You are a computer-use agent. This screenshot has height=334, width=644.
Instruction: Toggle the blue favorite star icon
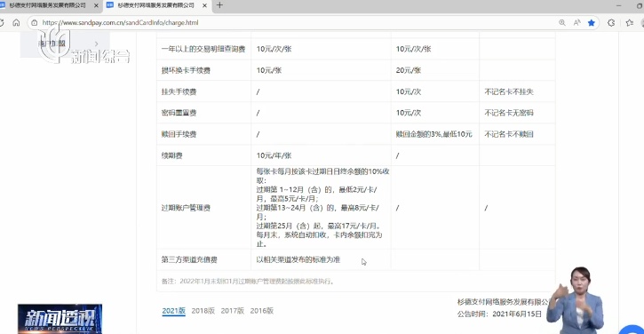point(592,22)
